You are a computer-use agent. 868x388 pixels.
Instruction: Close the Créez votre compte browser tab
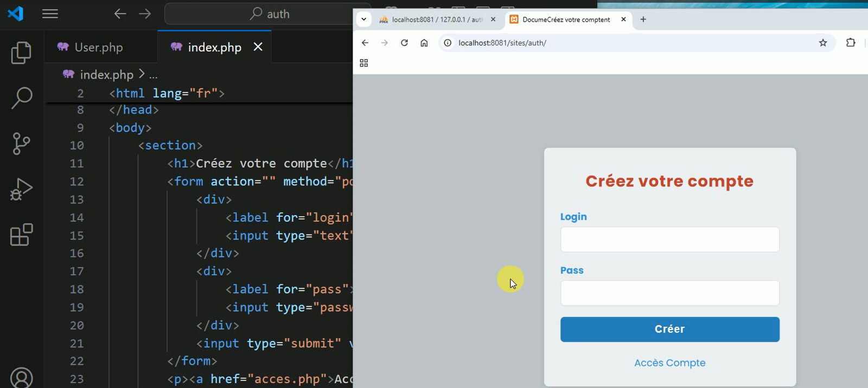623,20
